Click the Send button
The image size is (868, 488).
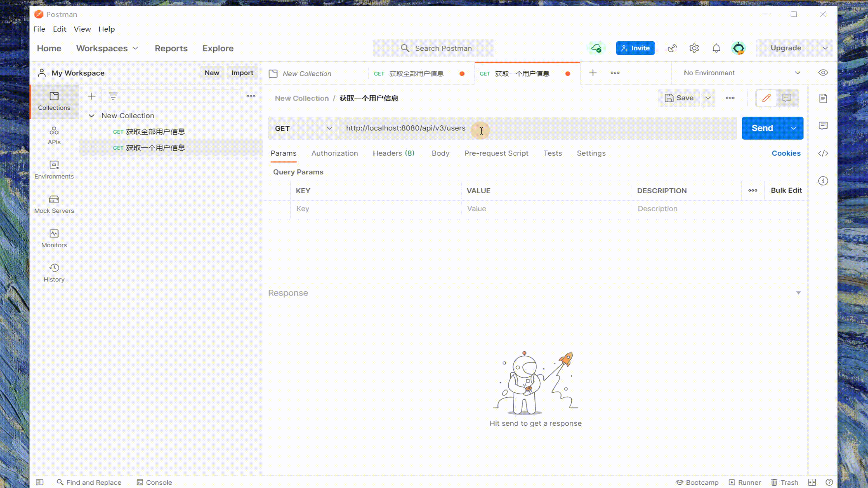pyautogui.click(x=762, y=128)
